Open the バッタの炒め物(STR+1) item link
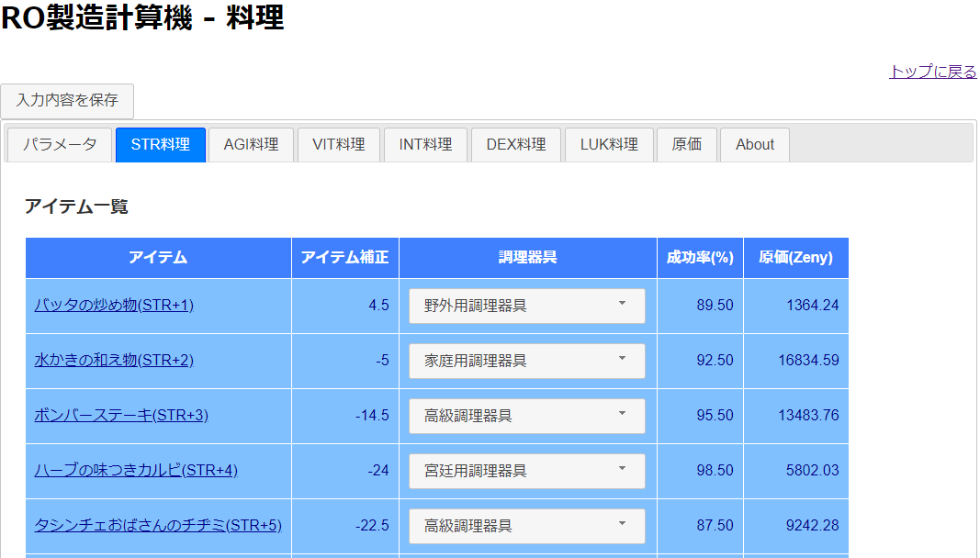 pyautogui.click(x=114, y=306)
